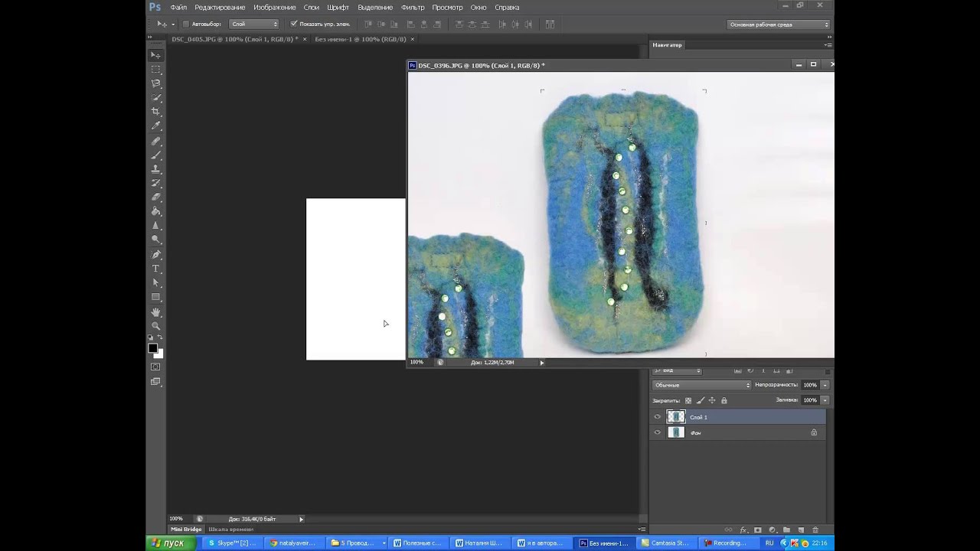Lock all padlock icon in Layers panel
The height and width of the screenshot is (551, 980).
point(724,400)
